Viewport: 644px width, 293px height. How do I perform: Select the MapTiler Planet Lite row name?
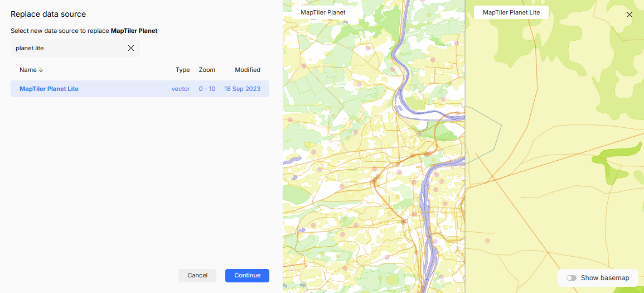coord(49,89)
